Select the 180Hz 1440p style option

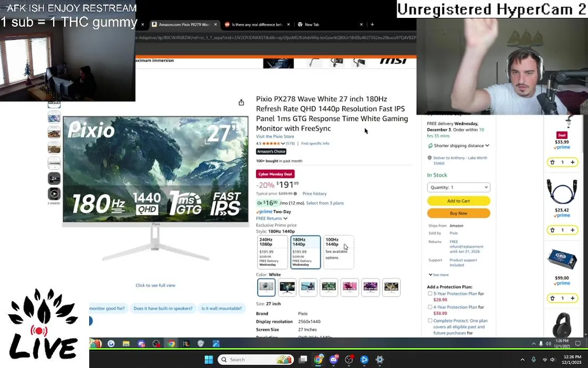tap(306, 252)
